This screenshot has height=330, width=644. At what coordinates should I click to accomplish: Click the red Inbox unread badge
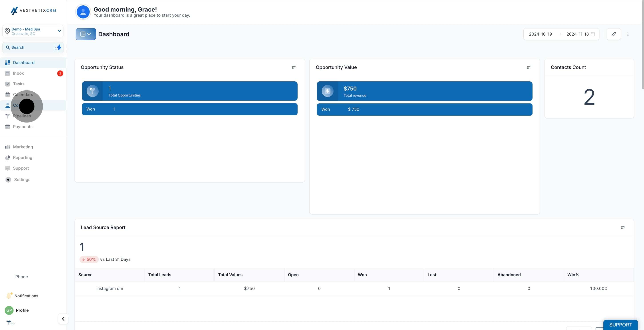(60, 73)
